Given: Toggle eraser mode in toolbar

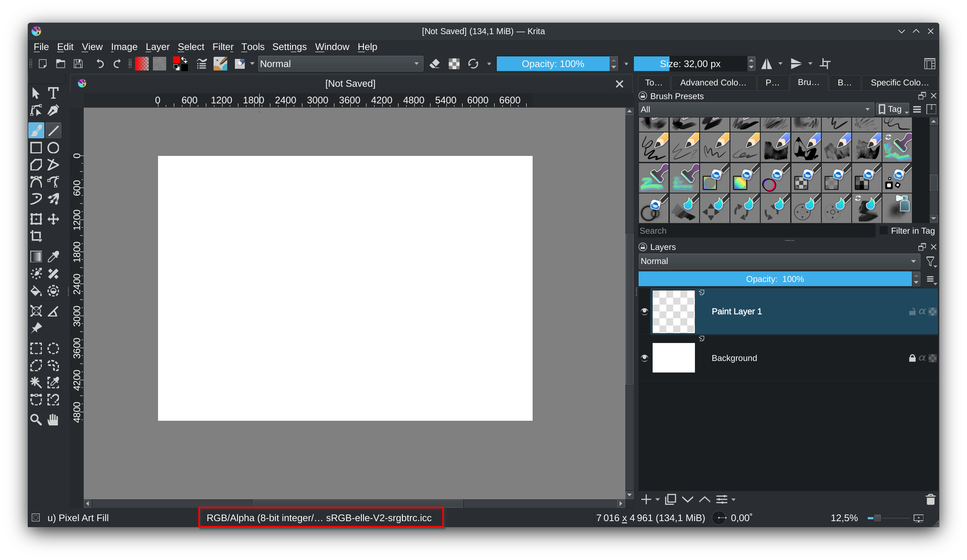Looking at the screenshot, I should pyautogui.click(x=434, y=64).
